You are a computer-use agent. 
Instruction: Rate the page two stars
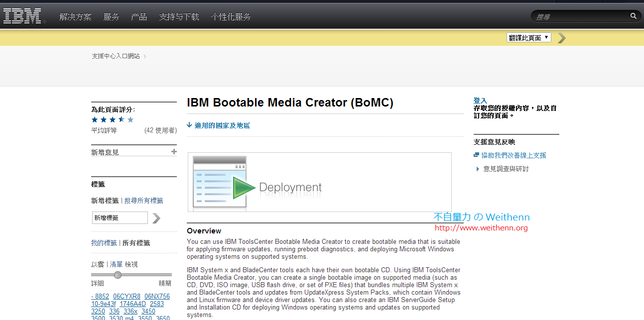coord(104,119)
